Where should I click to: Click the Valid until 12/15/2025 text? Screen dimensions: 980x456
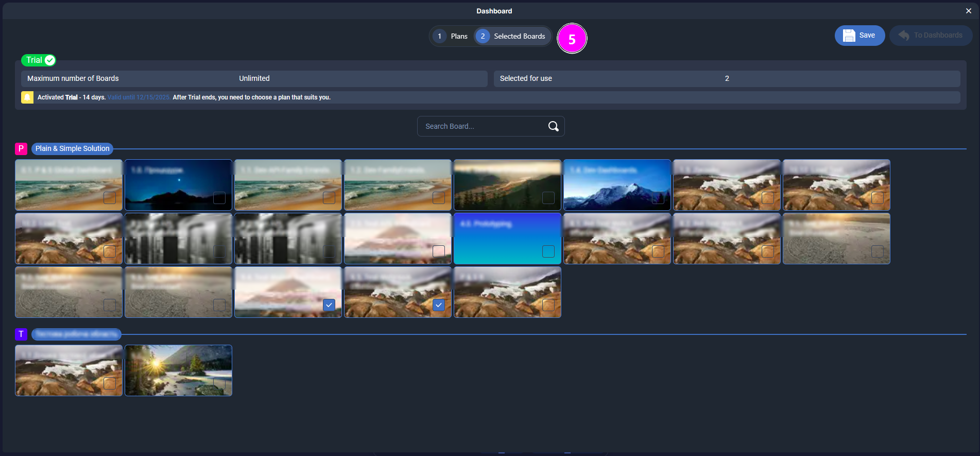point(139,97)
